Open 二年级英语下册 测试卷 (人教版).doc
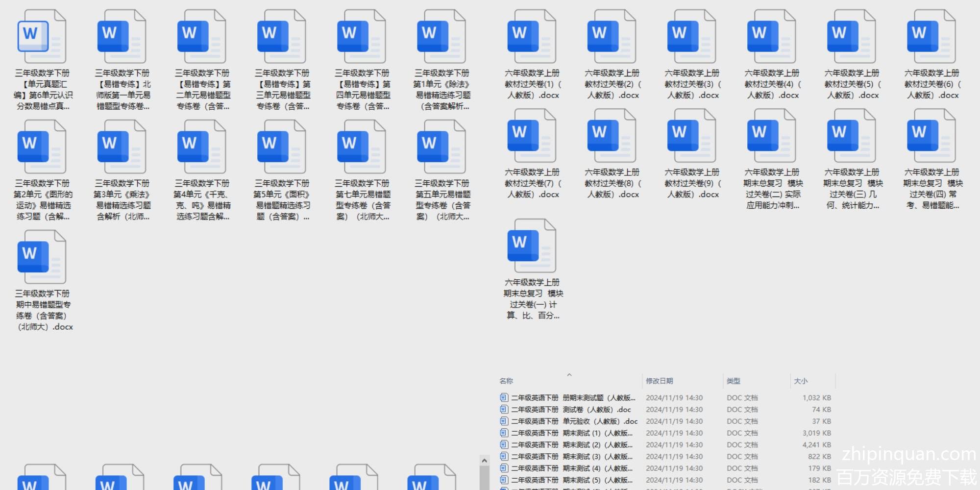Screen dimensions: 980x490 pos(571,410)
